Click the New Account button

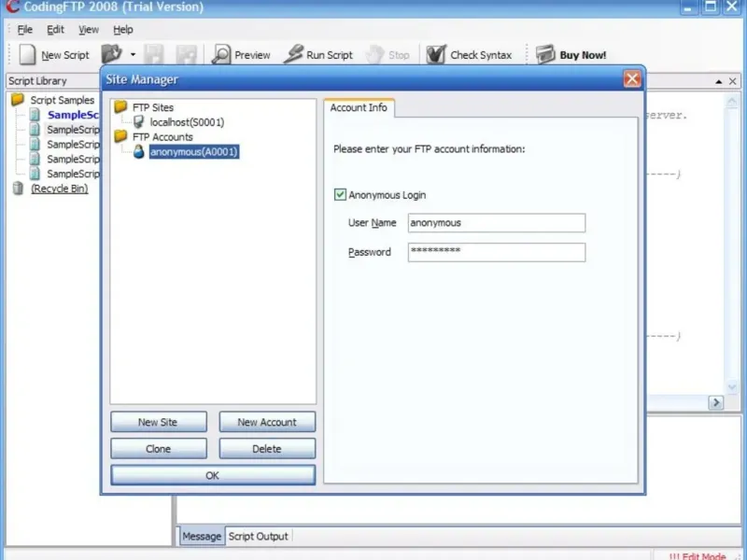click(267, 422)
